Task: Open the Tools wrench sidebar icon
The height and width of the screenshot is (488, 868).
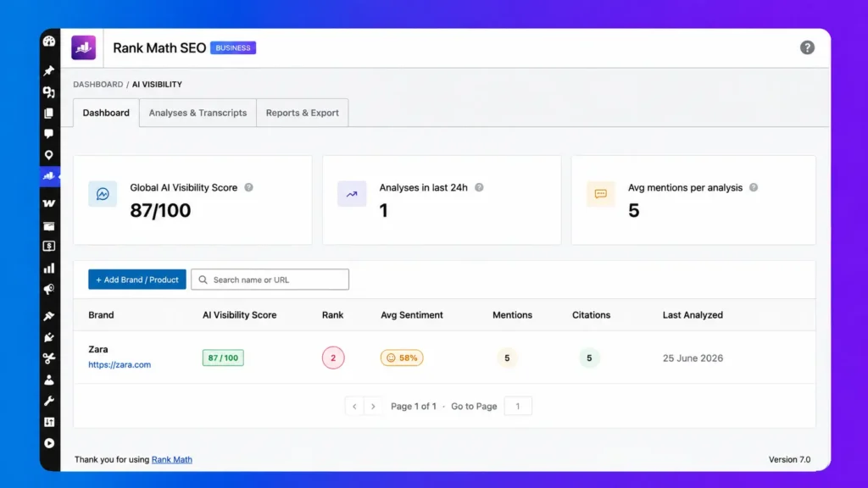Action: (49, 401)
